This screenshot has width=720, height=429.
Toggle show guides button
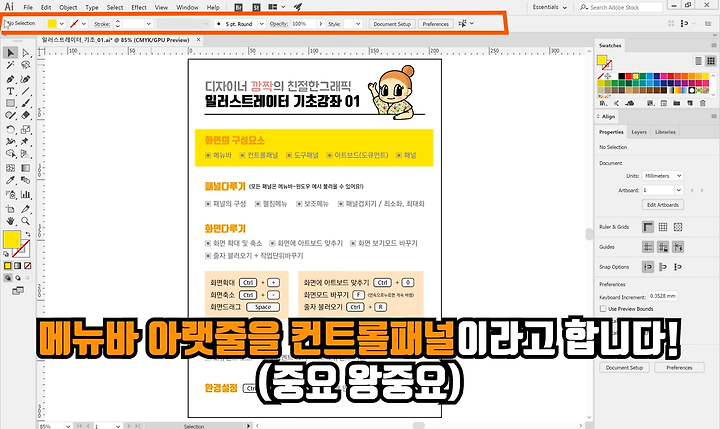648,247
